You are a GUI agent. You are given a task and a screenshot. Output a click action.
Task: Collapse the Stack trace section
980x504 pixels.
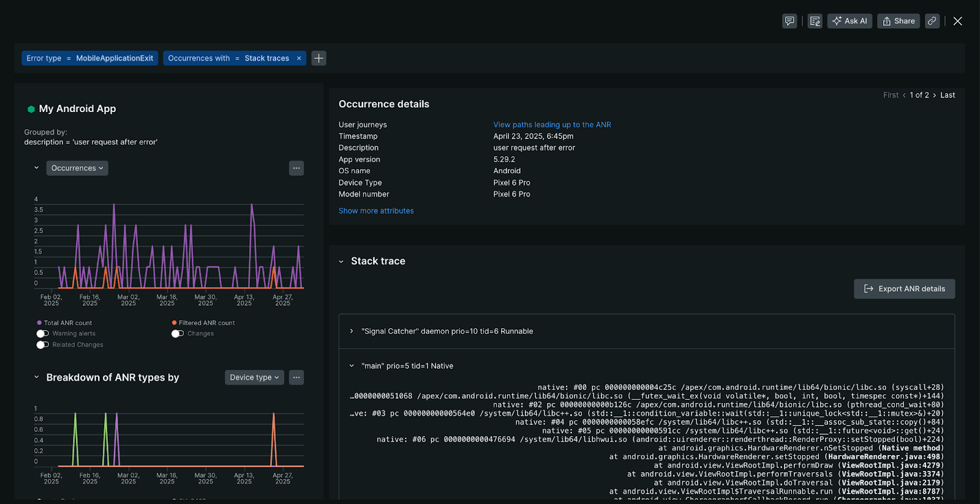point(341,261)
